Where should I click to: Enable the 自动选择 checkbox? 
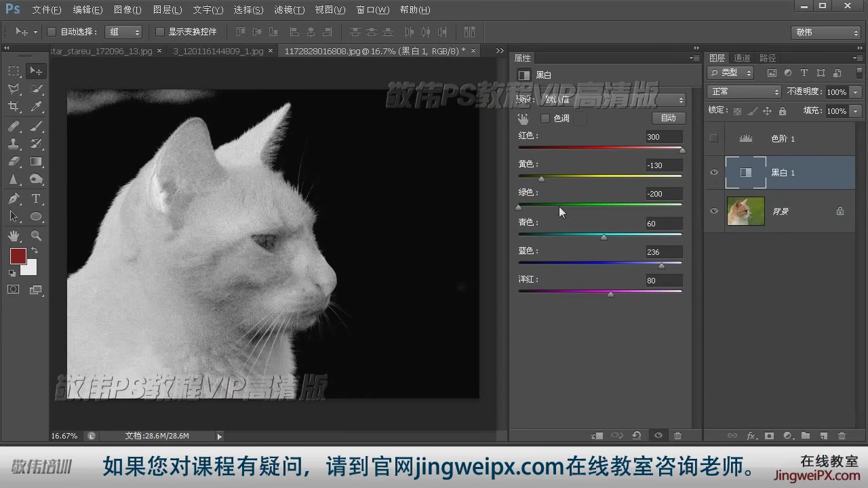pos(52,32)
